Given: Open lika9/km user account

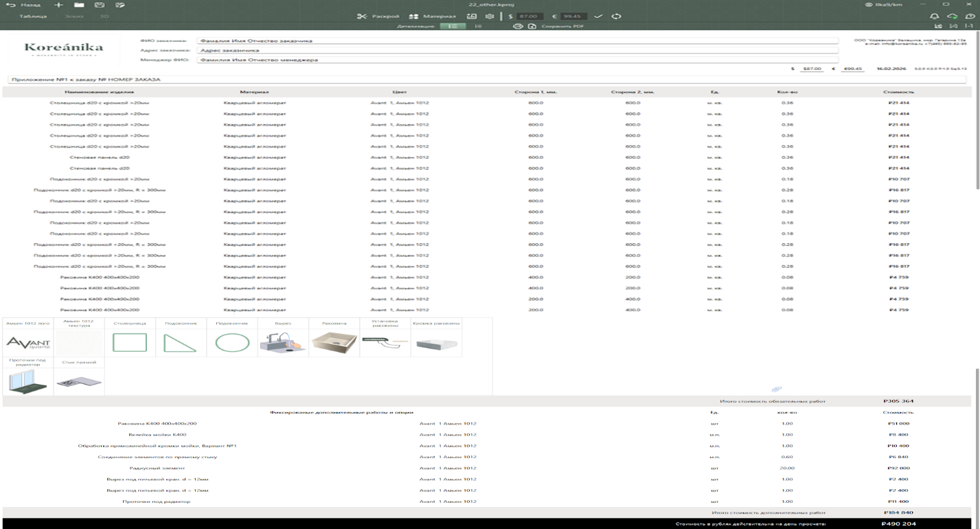Looking at the screenshot, I should click(x=887, y=5).
